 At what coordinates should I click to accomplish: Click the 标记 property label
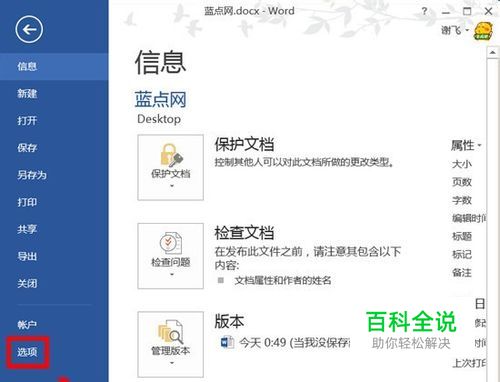click(x=462, y=255)
